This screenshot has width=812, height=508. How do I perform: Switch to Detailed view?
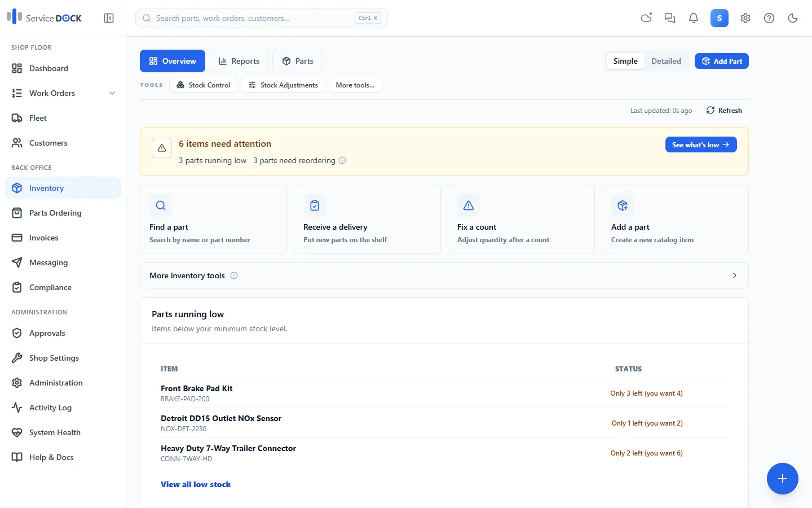coord(666,61)
